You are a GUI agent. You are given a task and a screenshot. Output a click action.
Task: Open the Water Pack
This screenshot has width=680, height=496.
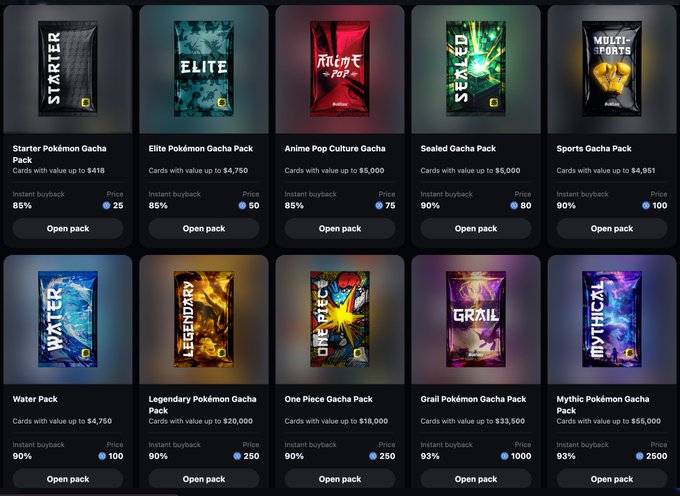(68, 479)
